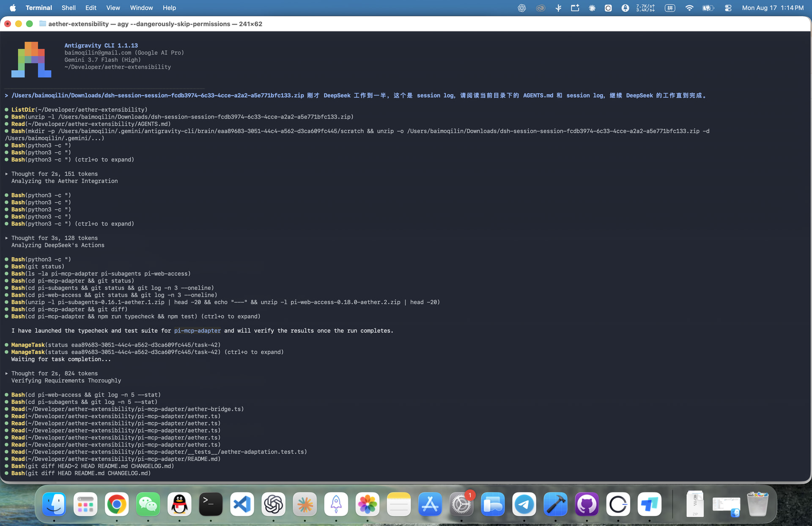Screen dimensions: 812x526
Task: Click the network speed monitor readout
Action: [x=645, y=8]
